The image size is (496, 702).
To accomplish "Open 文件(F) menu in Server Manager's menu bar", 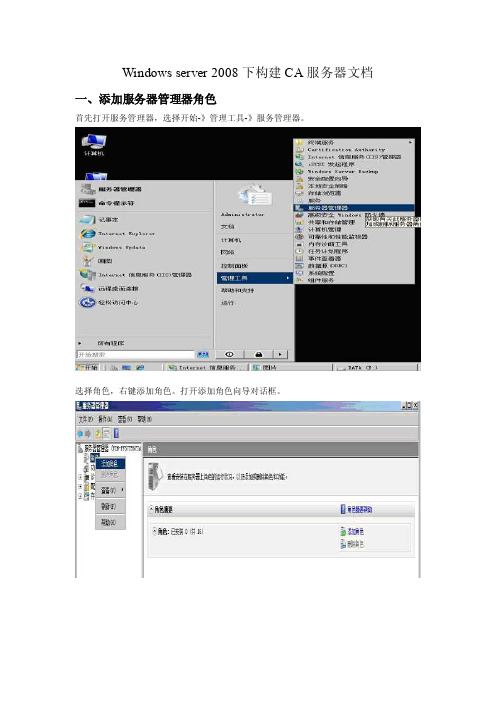I will click(86, 419).
